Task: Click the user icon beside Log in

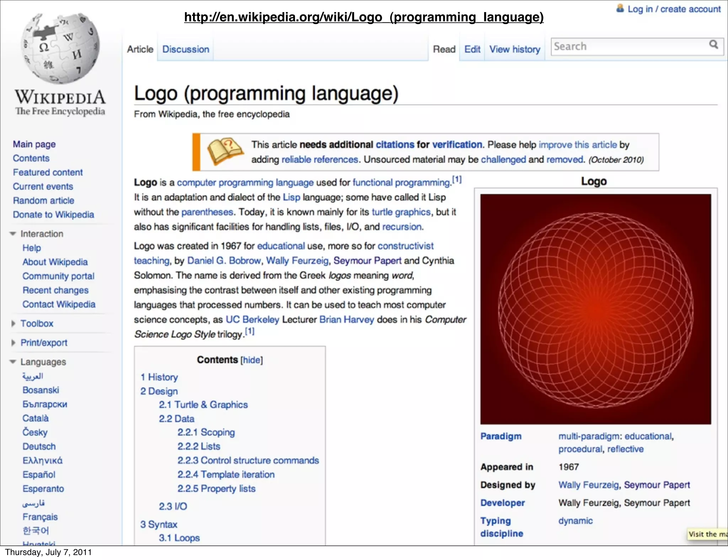Action: point(620,9)
